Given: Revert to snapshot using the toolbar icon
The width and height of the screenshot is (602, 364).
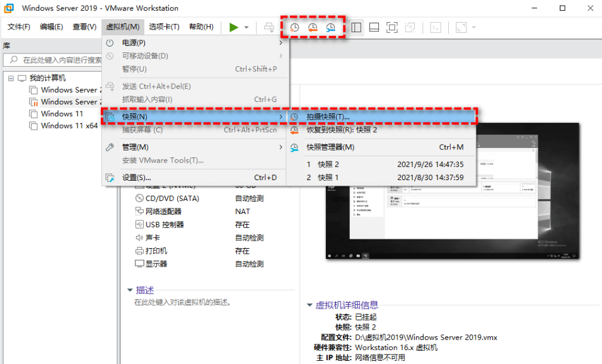Looking at the screenshot, I should coord(313,27).
